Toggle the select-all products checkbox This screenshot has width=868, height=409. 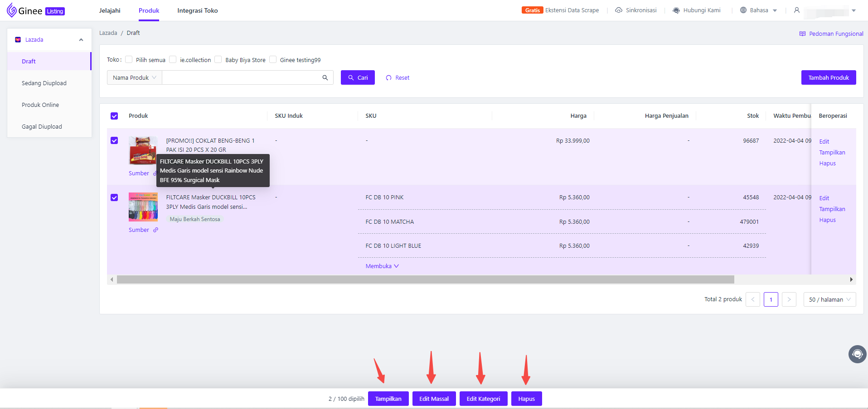coord(114,116)
